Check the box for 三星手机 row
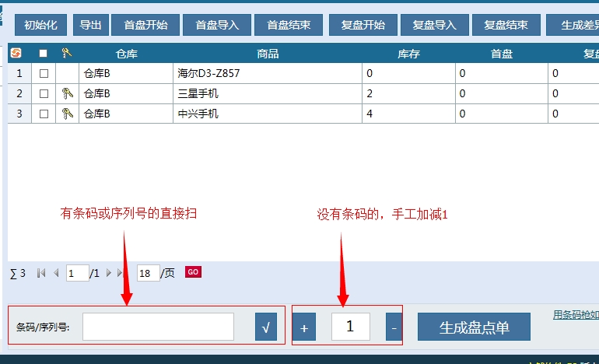The image size is (599, 364). click(x=44, y=93)
